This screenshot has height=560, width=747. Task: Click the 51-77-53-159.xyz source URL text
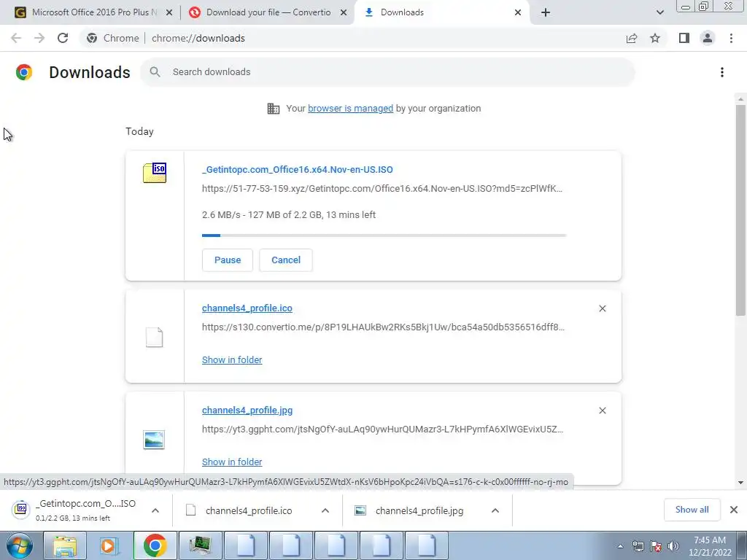click(382, 189)
